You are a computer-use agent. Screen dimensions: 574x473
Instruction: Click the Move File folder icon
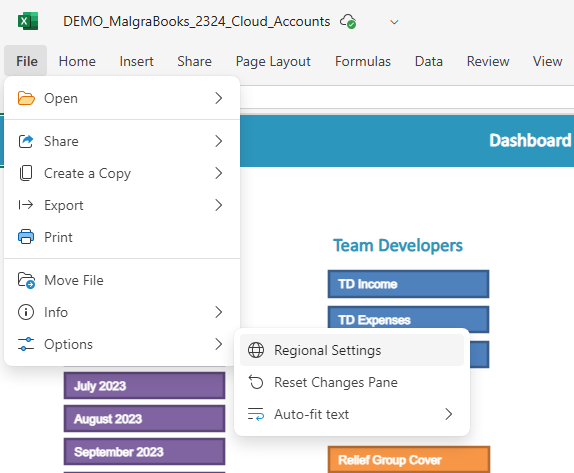(26, 280)
